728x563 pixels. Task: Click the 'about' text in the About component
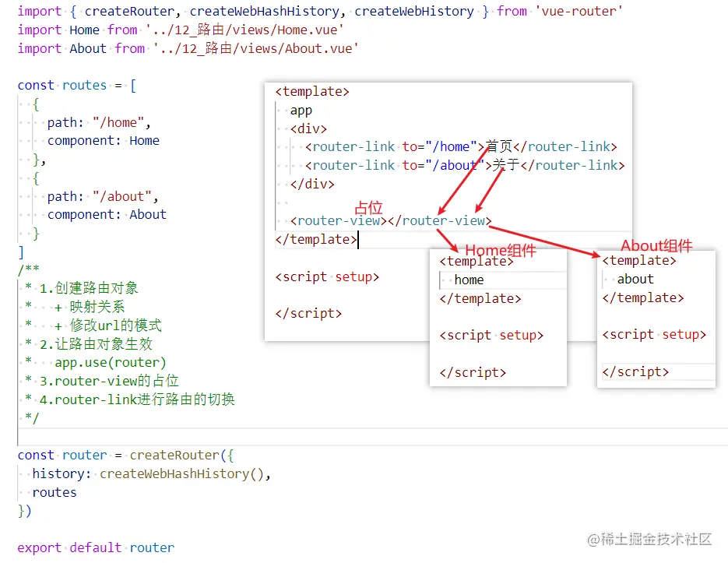[x=635, y=279]
